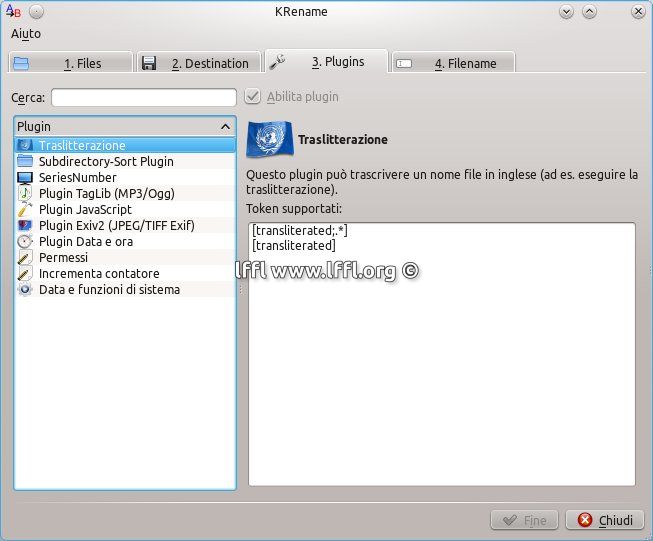
Task: Click the JavaScript plugin hammer icon
Action: [x=25, y=209]
